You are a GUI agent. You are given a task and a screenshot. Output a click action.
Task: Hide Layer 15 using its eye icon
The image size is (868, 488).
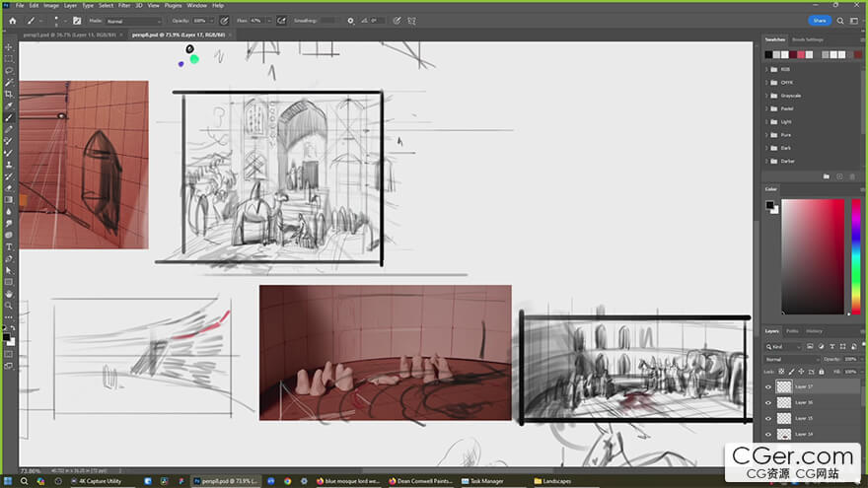[x=769, y=418]
